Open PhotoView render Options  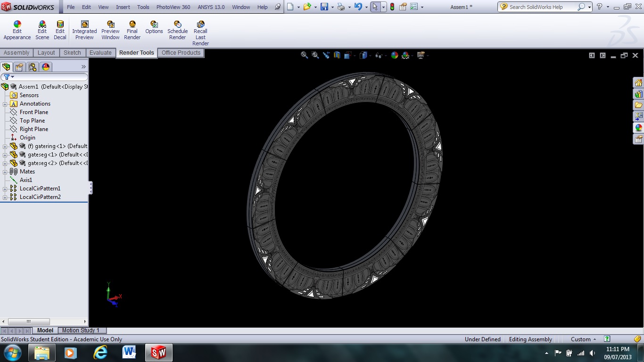point(154,27)
